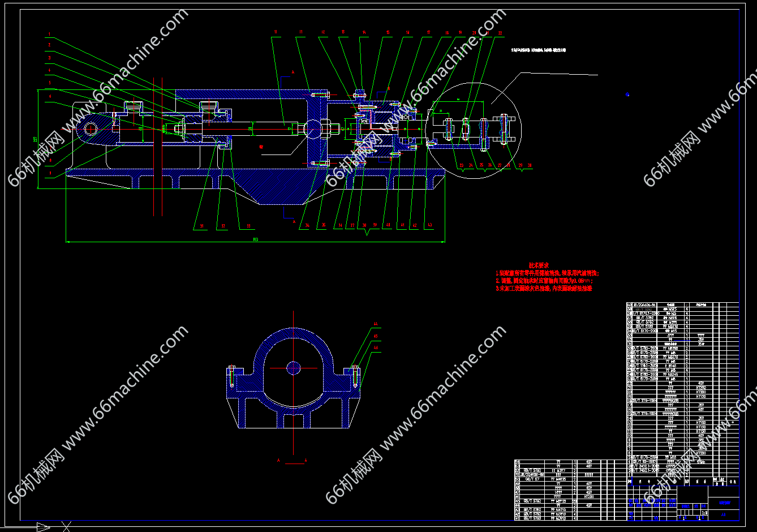Click center bore circle in A-A section view

coord(293,368)
